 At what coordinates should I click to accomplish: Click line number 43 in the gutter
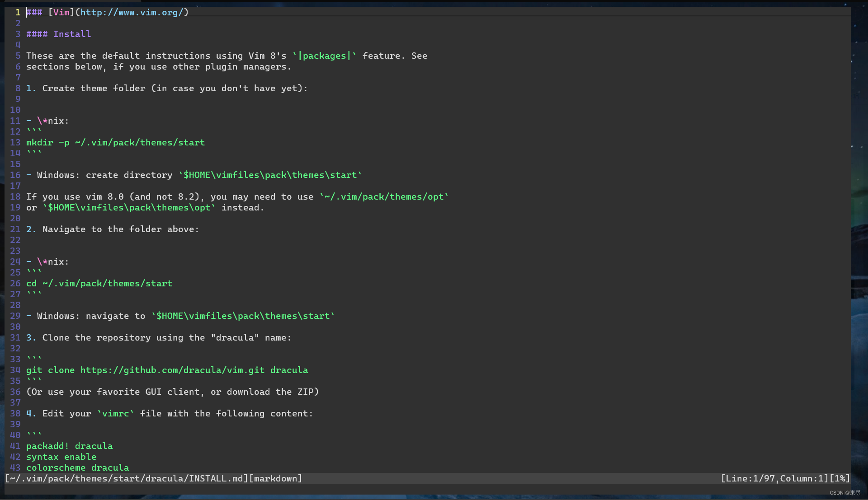tap(15, 467)
